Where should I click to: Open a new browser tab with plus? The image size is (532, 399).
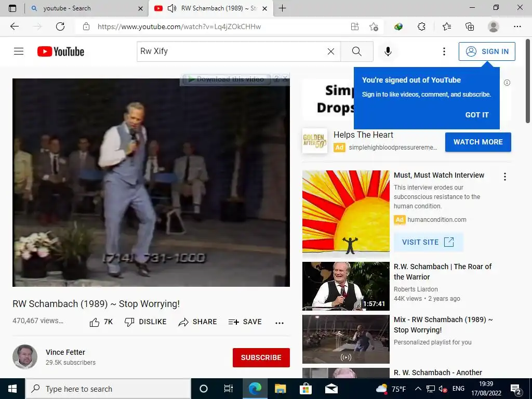[282, 8]
